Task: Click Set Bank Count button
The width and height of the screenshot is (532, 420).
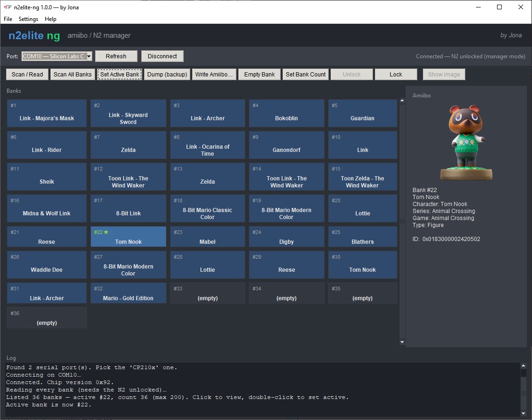Action: pos(306,74)
